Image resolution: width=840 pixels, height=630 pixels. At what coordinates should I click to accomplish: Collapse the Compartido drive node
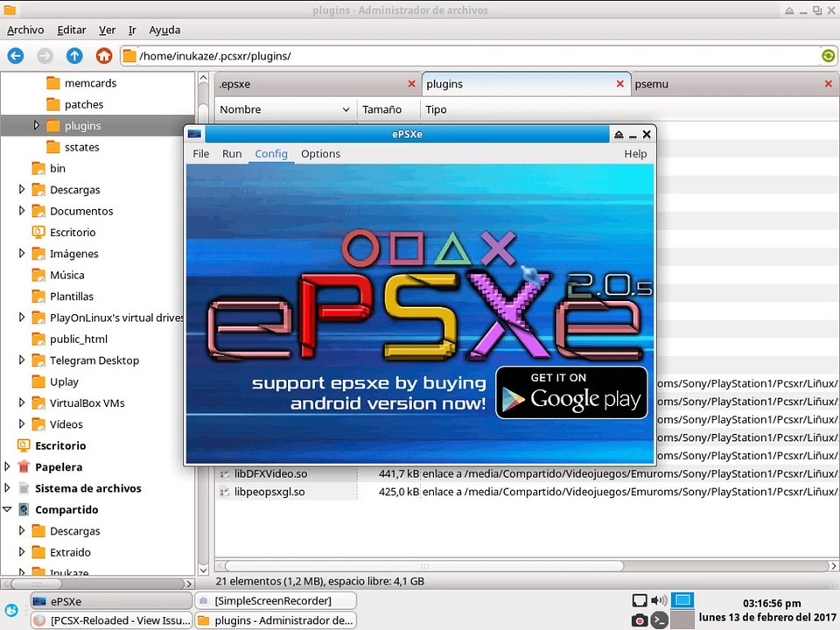point(7,509)
